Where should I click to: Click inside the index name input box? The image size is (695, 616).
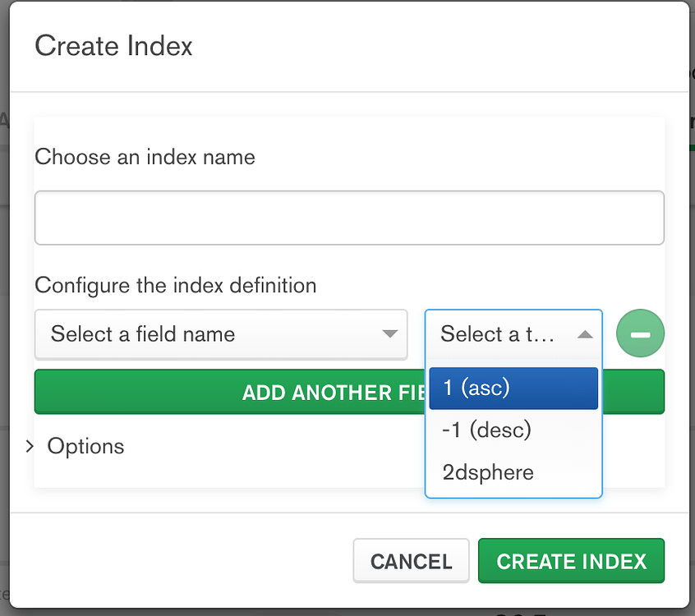[x=349, y=218]
